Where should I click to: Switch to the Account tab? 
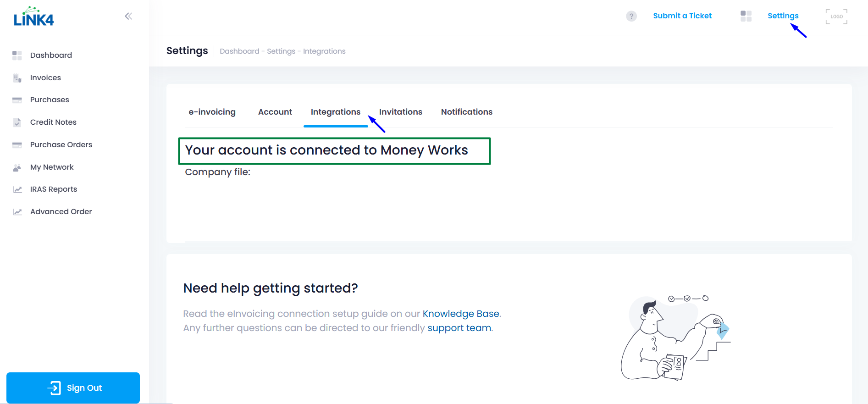click(275, 112)
